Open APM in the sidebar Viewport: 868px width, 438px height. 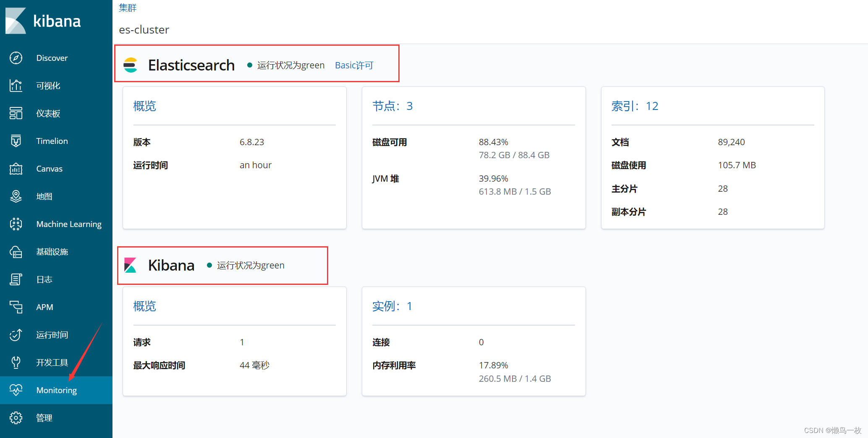click(56, 307)
